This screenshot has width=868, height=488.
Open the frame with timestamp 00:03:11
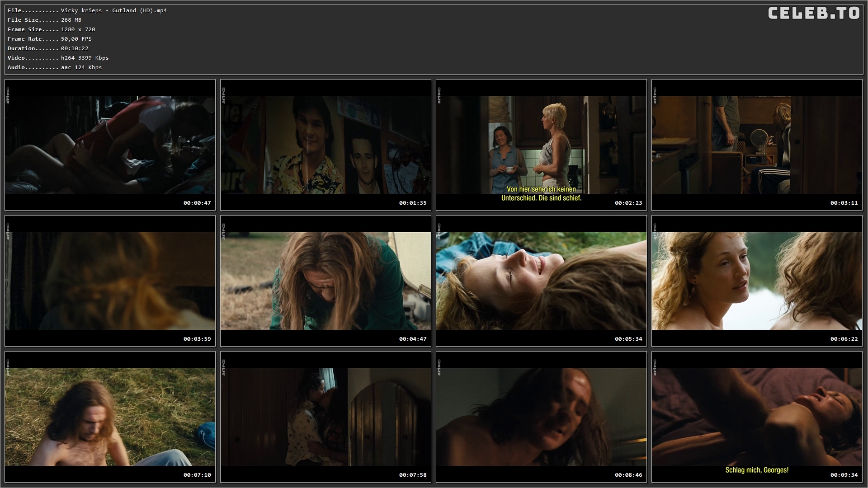(757, 145)
